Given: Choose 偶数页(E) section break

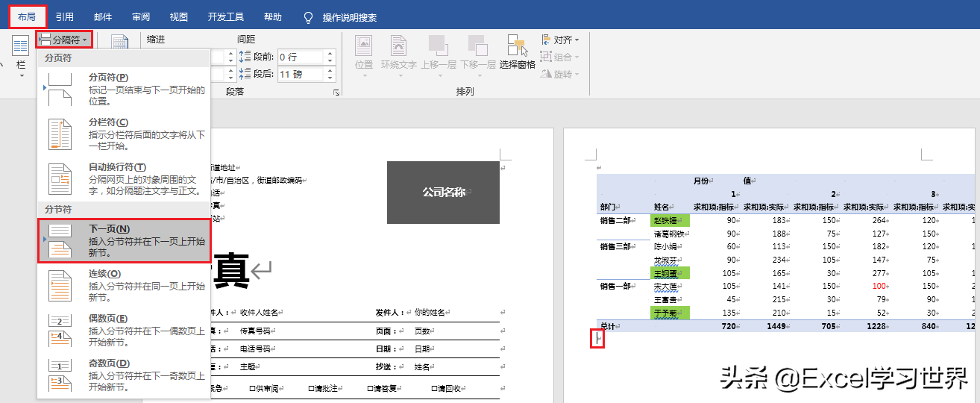Looking at the screenshot, I should pyautogui.click(x=124, y=331).
